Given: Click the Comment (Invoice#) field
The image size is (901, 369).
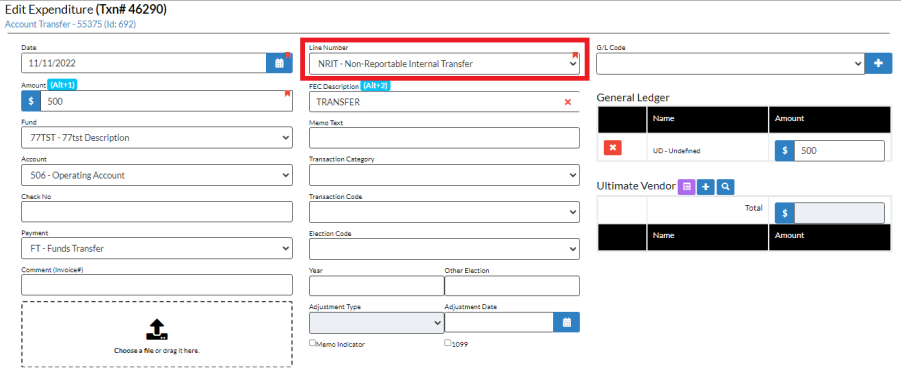Looking at the screenshot, I should point(157,285).
